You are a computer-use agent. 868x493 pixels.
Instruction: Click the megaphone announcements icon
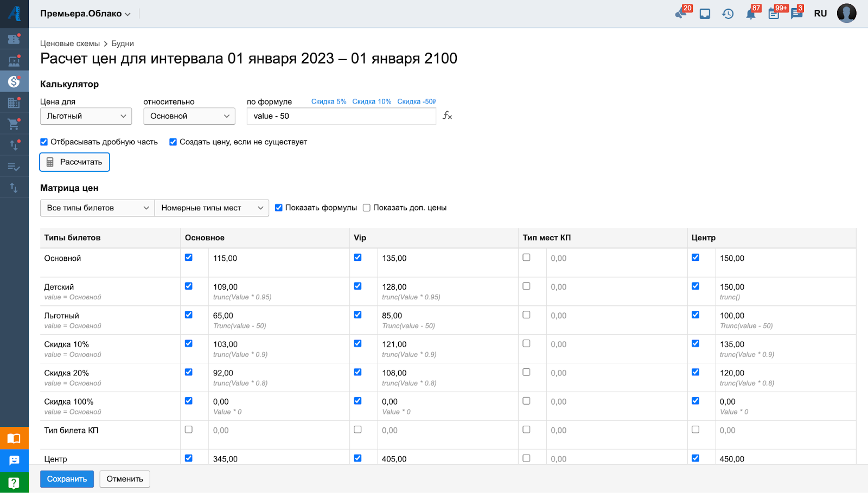[681, 14]
